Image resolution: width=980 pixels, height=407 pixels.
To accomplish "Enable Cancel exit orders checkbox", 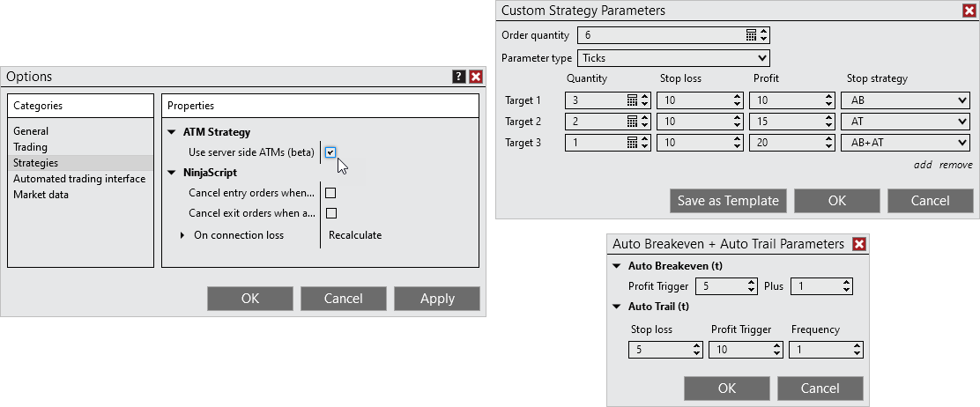I will tap(330, 213).
